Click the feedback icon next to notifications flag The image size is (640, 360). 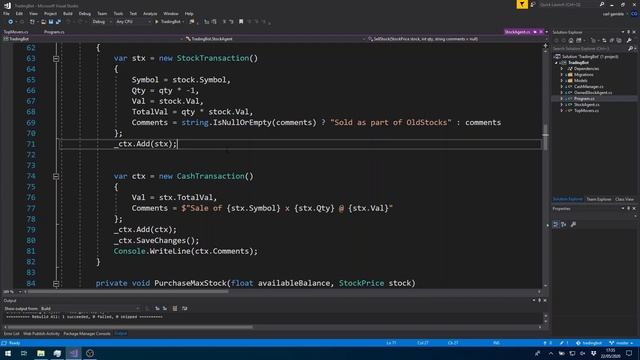(533, 4)
